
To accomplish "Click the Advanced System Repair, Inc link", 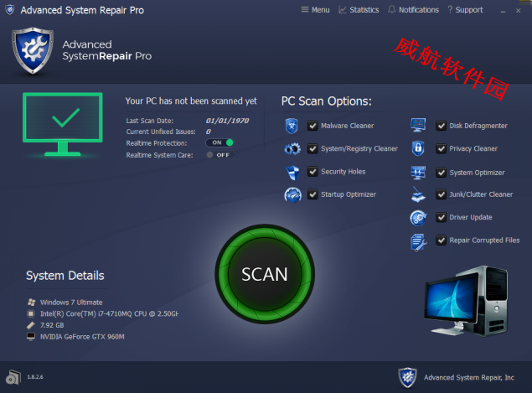I will click(x=469, y=378).
